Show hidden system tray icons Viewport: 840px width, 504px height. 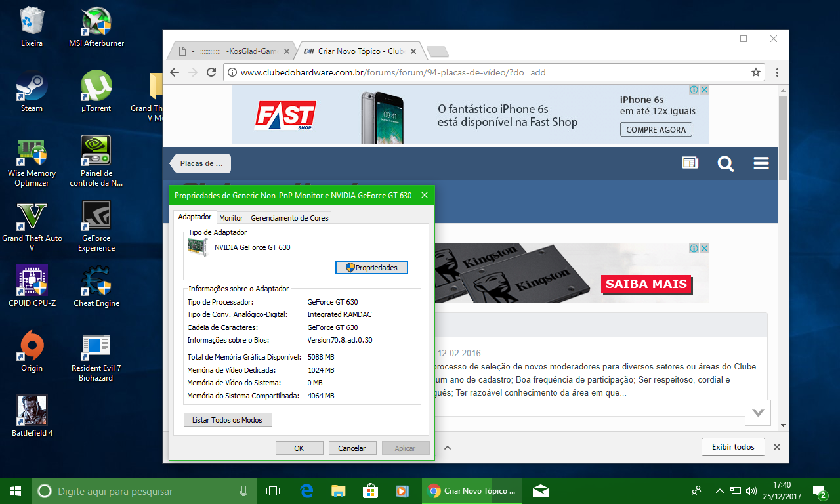(720, 491)
